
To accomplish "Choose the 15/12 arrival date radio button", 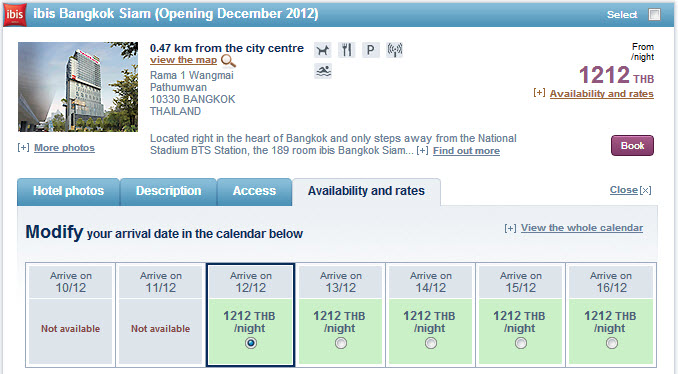I will [521, 343].
